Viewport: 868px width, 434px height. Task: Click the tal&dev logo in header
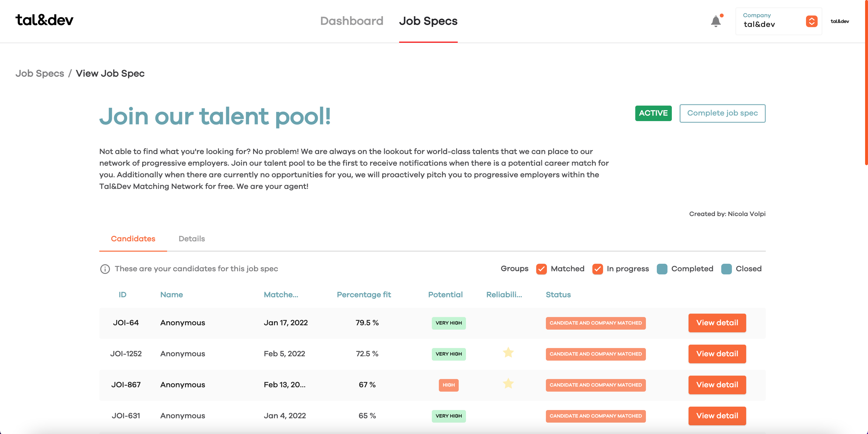[x=45, y=20]
